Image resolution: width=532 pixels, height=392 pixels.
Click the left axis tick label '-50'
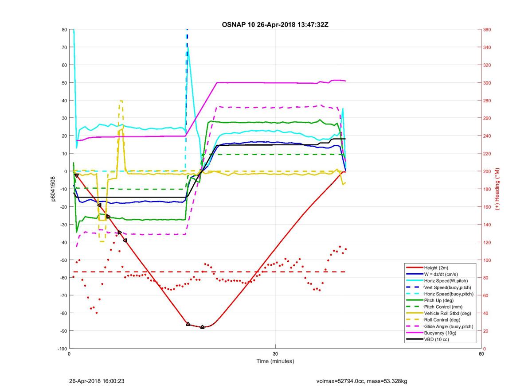(x=63, y=260)
